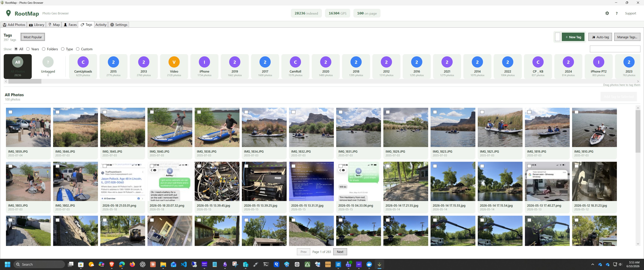Select the Years radio button
The image size is (644, 270).
pos(28,49)
